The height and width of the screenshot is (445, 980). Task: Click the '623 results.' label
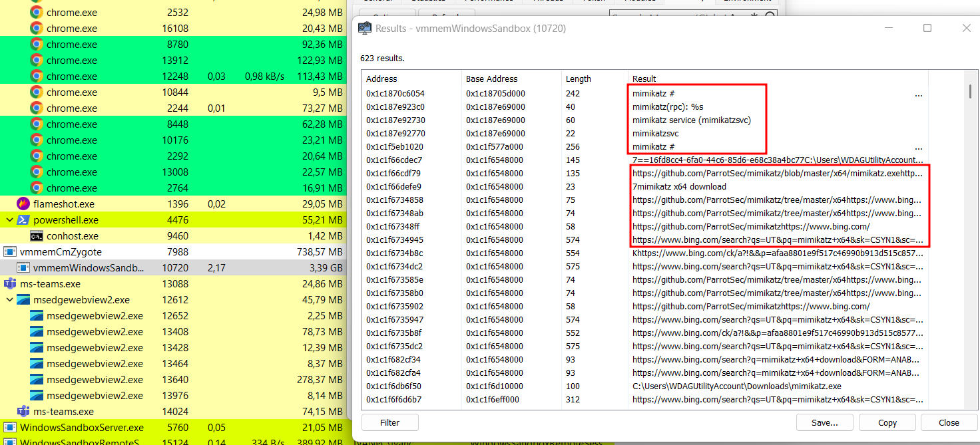pos(382,58)
